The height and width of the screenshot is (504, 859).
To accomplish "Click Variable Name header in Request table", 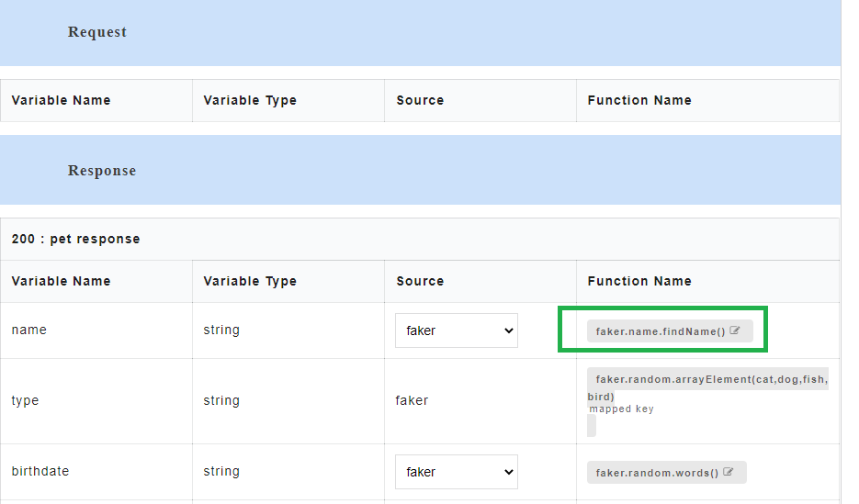I will pos(61,100).
